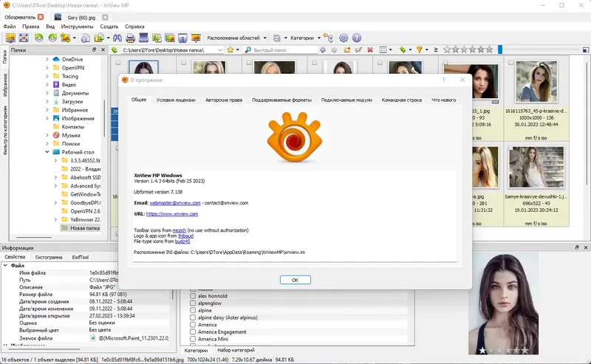Click the budz45 link
Screen dimensions: 591x364
(182, 241)
